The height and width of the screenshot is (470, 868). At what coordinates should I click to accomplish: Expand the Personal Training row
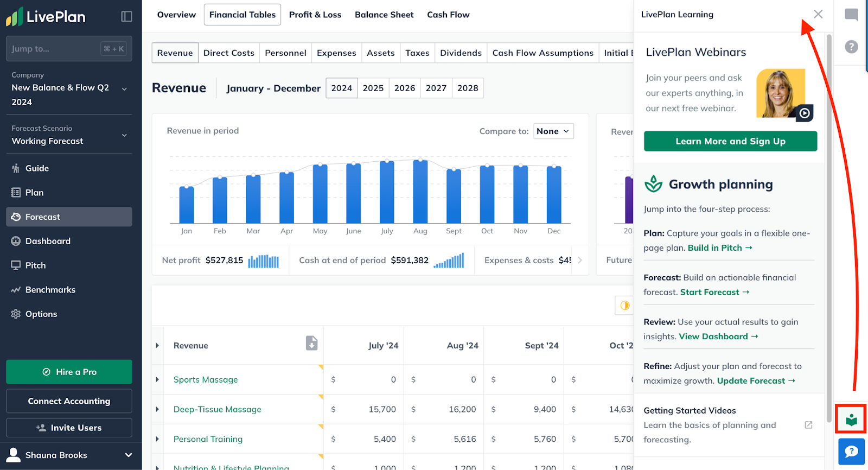157,439
